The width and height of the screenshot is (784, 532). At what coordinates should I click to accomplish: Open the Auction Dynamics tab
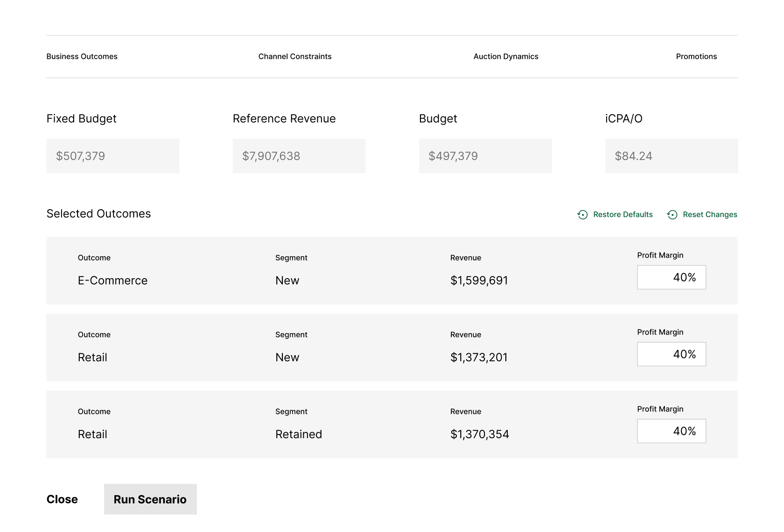[x=506, y=56]
